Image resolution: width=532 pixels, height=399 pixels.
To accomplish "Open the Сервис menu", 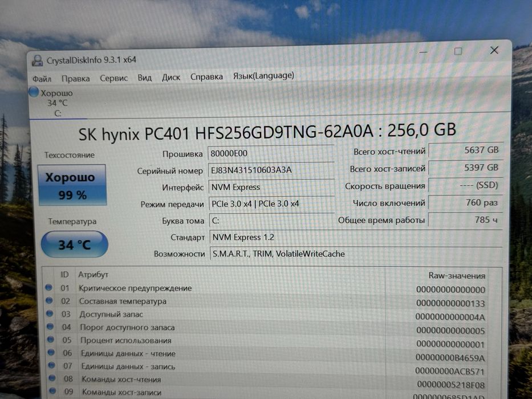I will click(113, 78).
